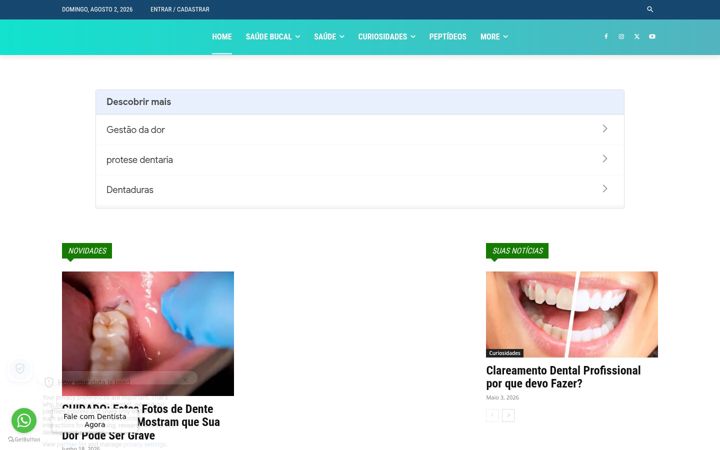
Task: Open the Dentaduras row
Action: click(x=360, y=190)
